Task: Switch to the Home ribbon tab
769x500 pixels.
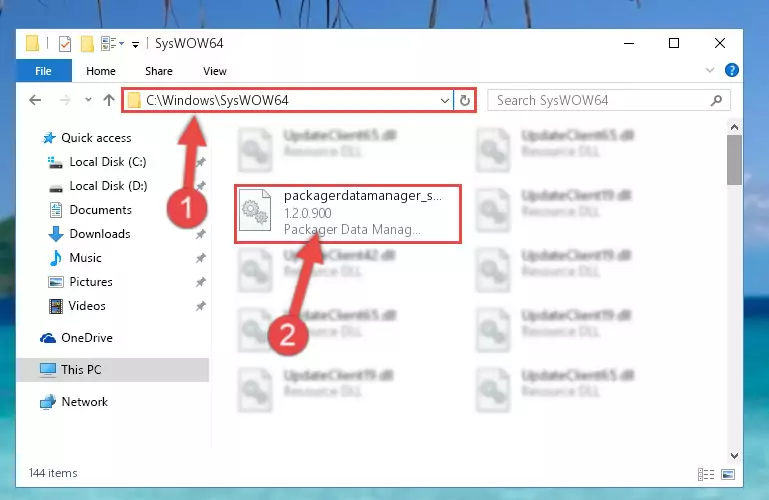Action: point(101,71)
